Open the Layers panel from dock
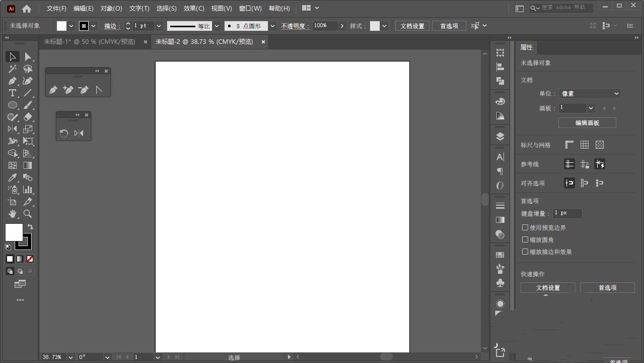Viewport: 644px width, 363px height. 500,136
